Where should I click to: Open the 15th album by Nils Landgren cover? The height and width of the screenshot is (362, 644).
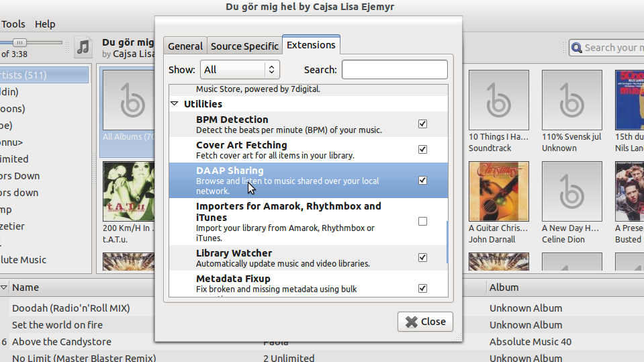point(629,100)
